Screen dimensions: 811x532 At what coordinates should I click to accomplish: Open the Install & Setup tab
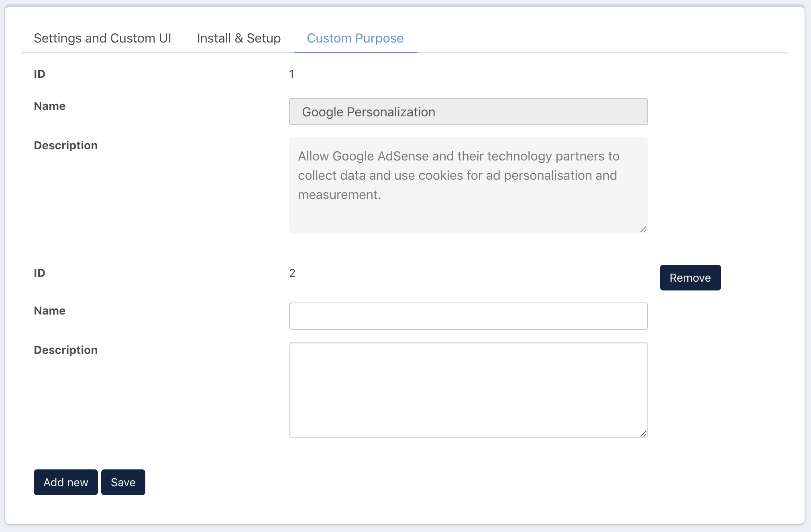[239, 38]
